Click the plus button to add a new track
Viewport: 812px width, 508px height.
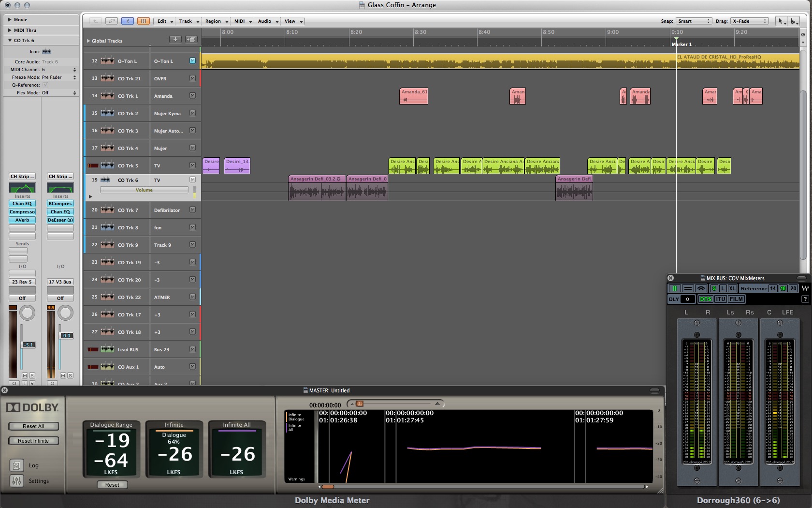coord(175,39)
